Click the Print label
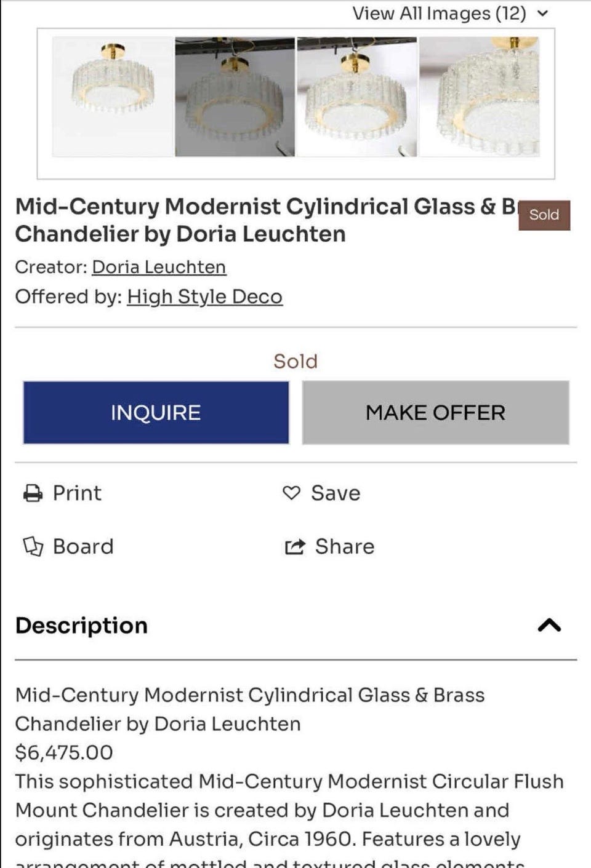591x868 pixels. (77, 493)
